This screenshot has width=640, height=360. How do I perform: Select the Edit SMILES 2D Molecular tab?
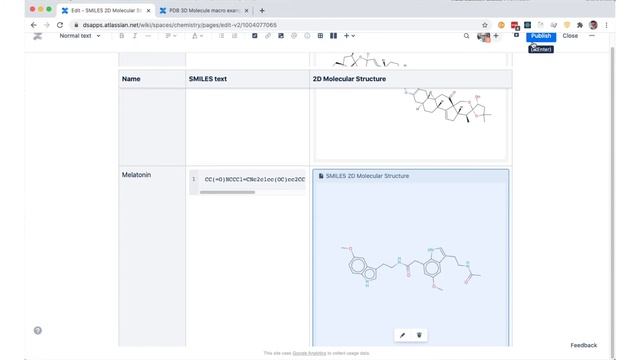click(x=106, y=11)
